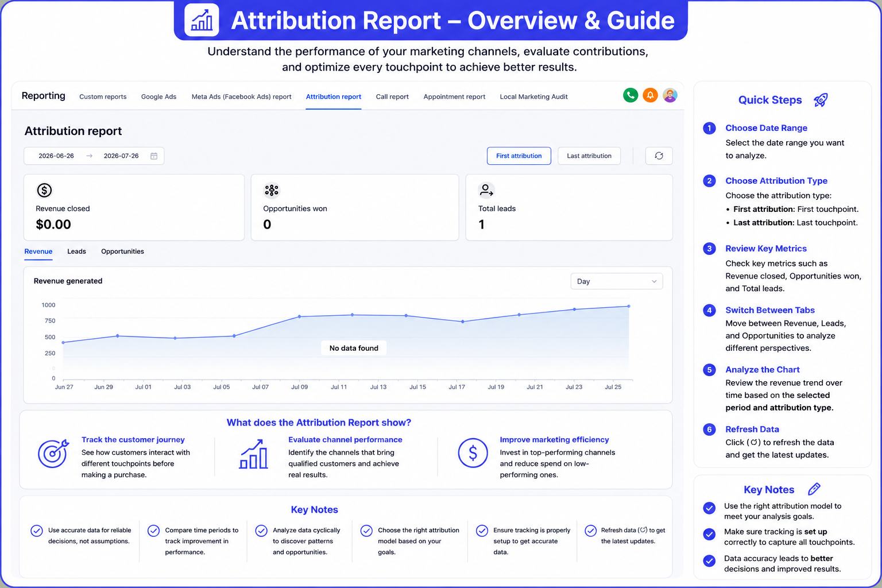The height and width of the screenshot is (588, 882).
Task: Switch to the Leads chart tab
Action: (x=76, y=252)
